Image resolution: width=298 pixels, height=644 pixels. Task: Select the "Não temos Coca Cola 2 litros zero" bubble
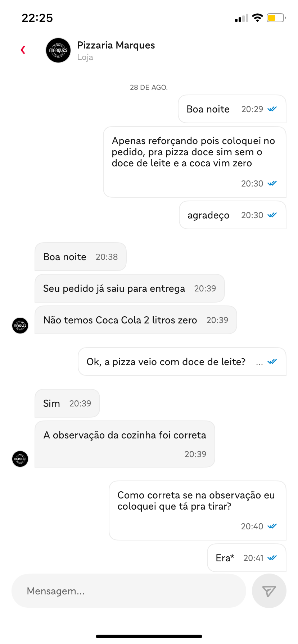(x=135, y=320)
